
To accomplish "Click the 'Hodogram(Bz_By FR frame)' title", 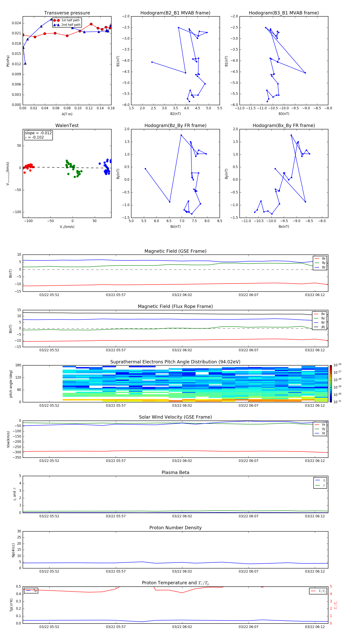I will [x=175, y=125].
